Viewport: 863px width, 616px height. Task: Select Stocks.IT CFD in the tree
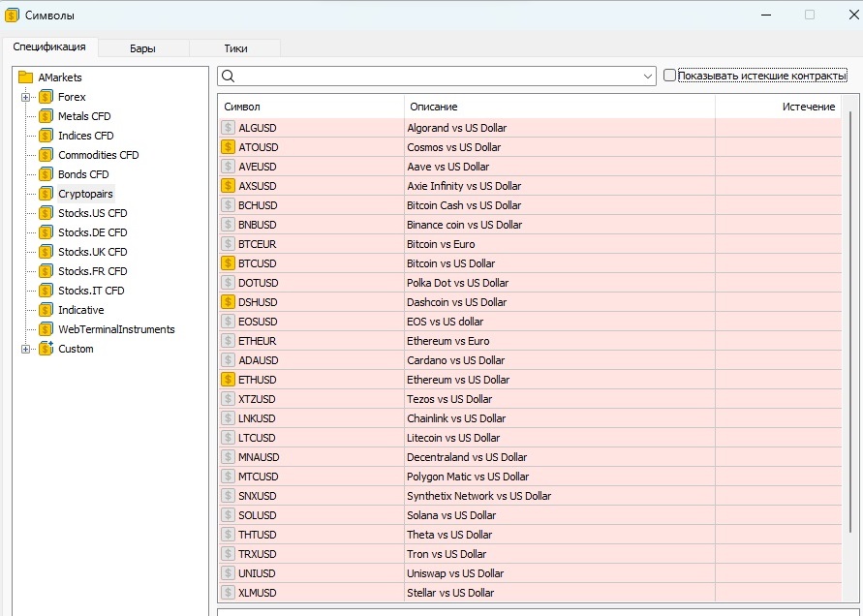click(91, 291)
